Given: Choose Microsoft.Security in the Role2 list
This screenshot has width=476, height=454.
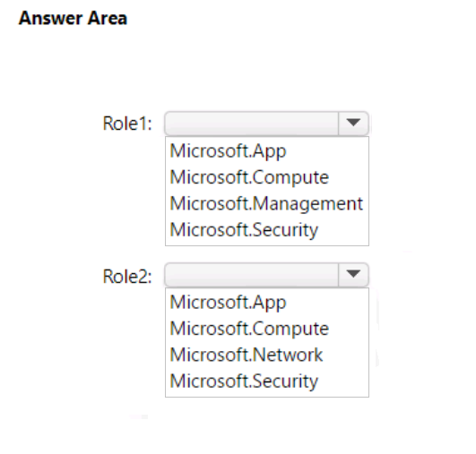Looking at the screenshot, I should [244, 381].
